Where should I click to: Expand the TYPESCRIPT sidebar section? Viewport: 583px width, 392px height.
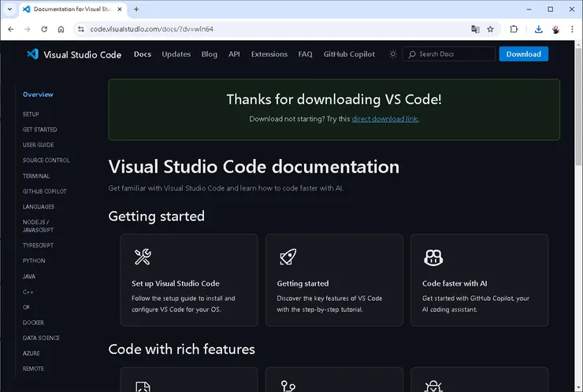(38, 246)
